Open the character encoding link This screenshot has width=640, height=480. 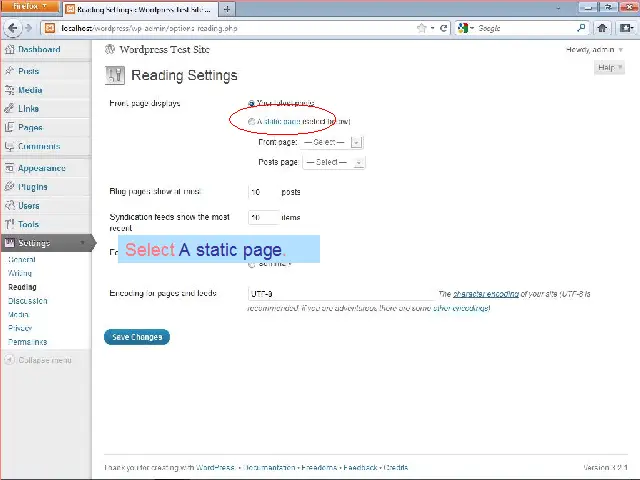pos(486,294)
